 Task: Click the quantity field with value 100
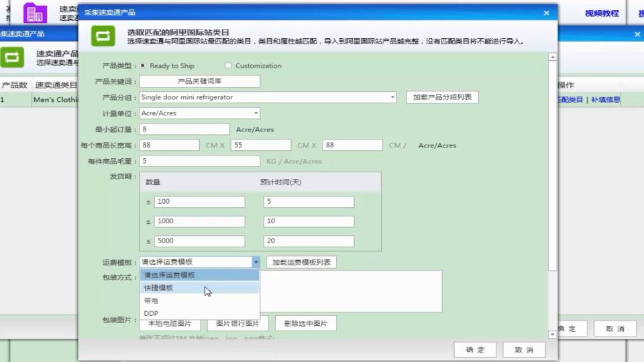coord(200,202)
